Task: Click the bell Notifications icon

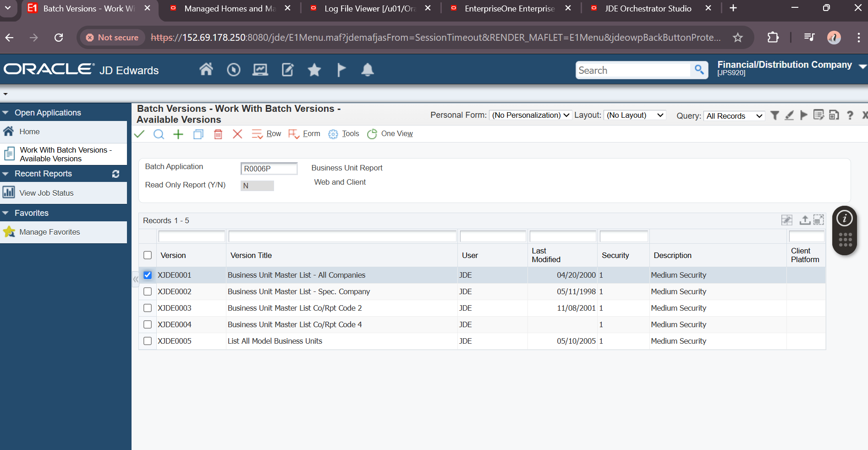Action: pos(368,70)
